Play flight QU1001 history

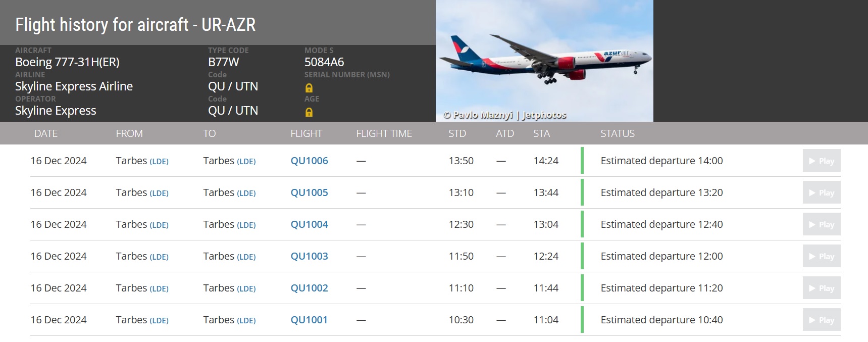(x=822, y=320)
